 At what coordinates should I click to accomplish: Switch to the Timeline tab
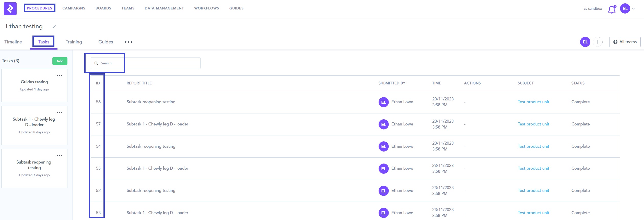(x=13, y=42)
